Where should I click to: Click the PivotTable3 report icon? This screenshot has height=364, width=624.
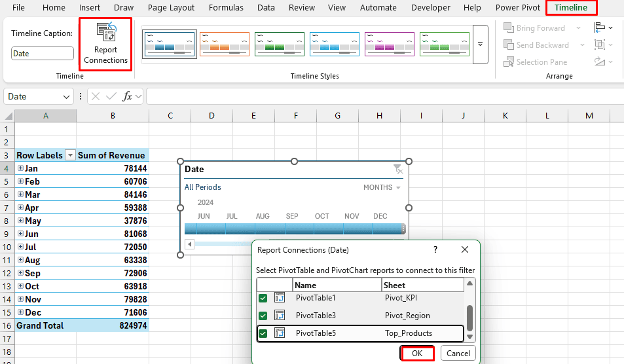pos(280,315)
